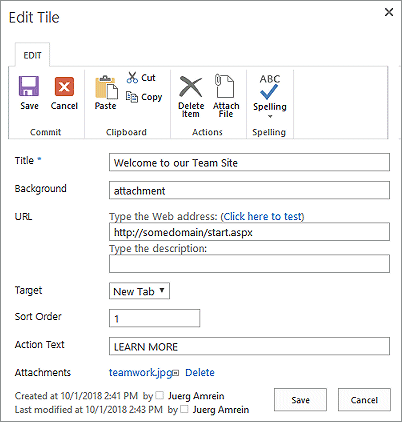Click the Delete Item X icon

coord(191,87)
